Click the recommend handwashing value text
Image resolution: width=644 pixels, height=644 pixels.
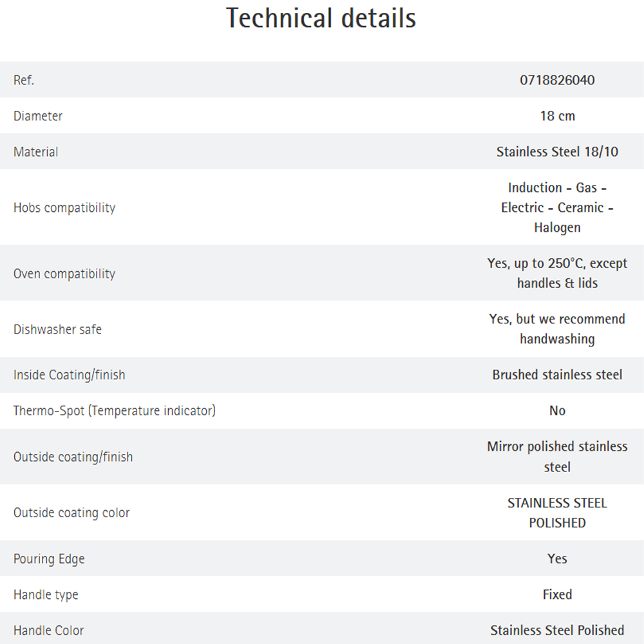[x=557, y=329]
